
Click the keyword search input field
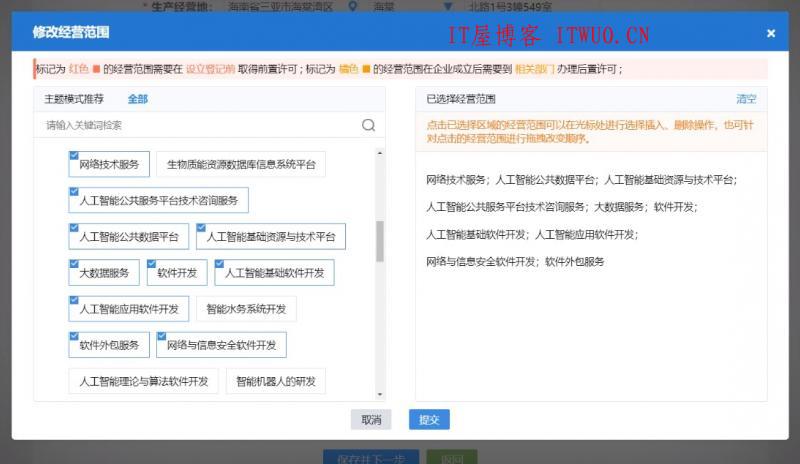coord(200,126)
